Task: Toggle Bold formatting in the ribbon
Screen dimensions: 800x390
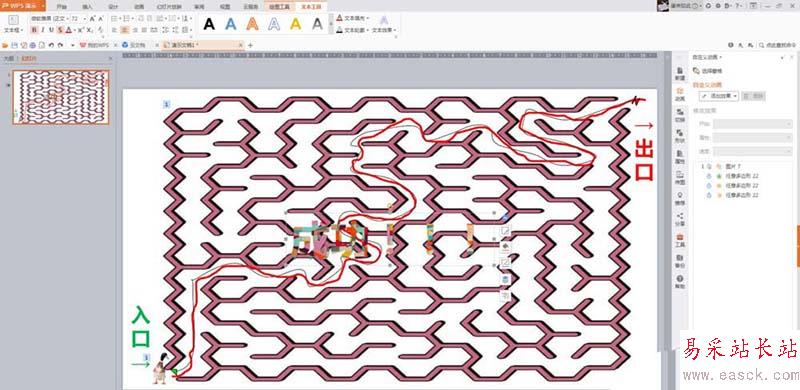Action: (x=34, y=30)
